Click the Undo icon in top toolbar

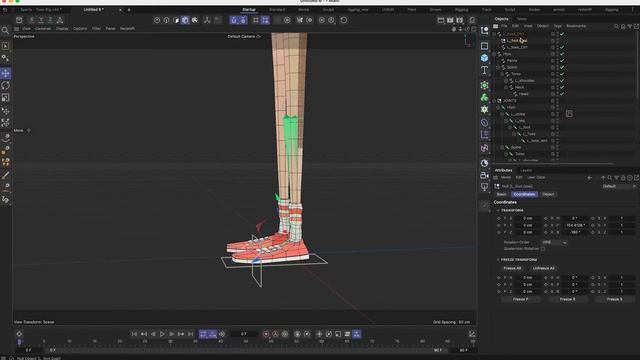[4, 9]
